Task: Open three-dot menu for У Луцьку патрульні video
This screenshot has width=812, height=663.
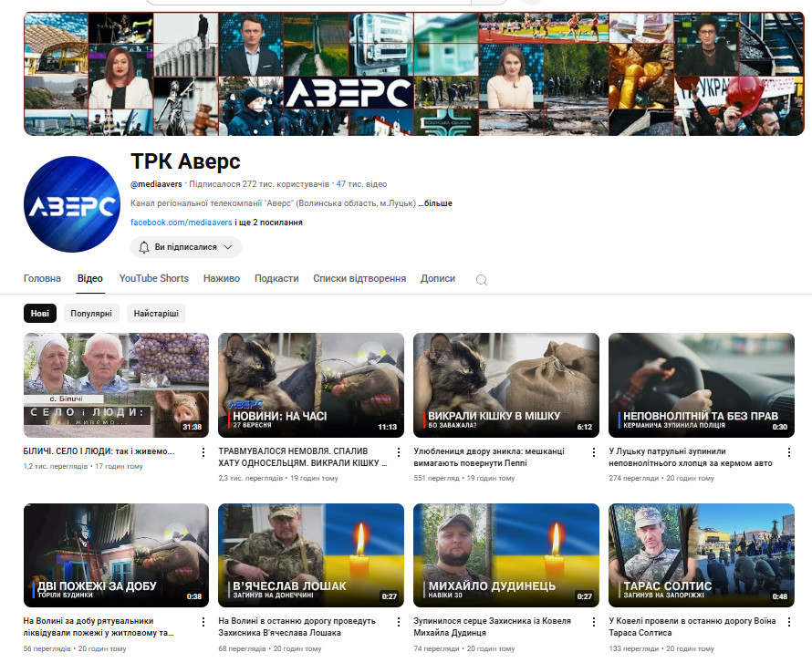Action: tap(788, 452)
